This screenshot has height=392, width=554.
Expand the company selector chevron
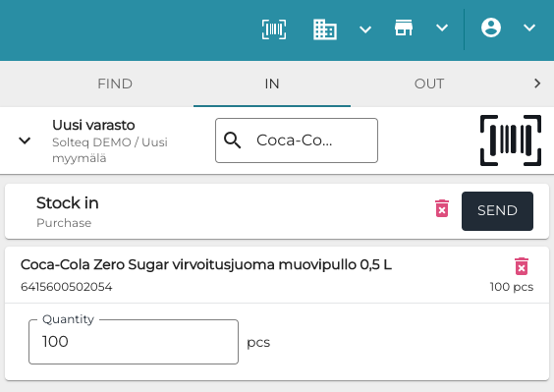(x=365, y=29)
